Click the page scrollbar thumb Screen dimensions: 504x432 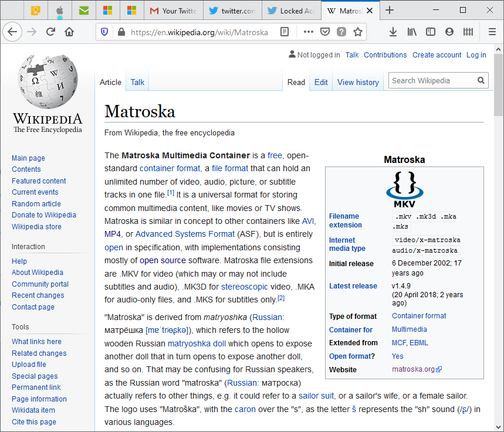[x=498, y=86]
